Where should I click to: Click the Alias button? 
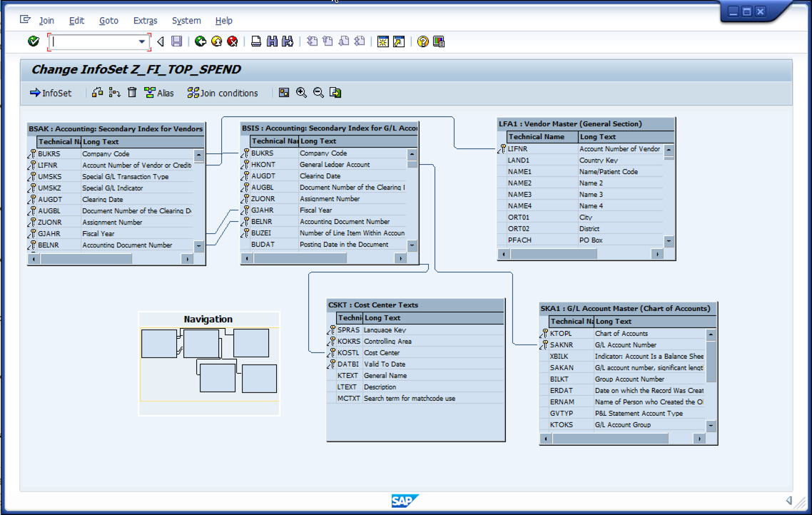tap(159, 93)
